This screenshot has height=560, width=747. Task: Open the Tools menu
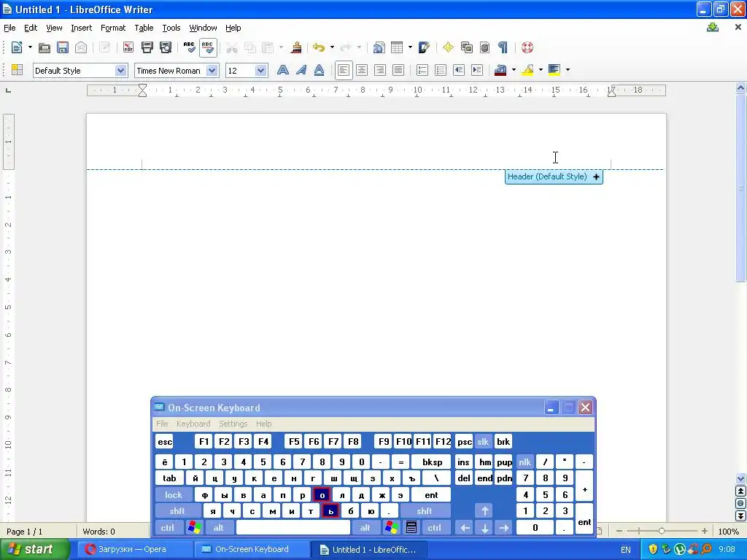171,28
